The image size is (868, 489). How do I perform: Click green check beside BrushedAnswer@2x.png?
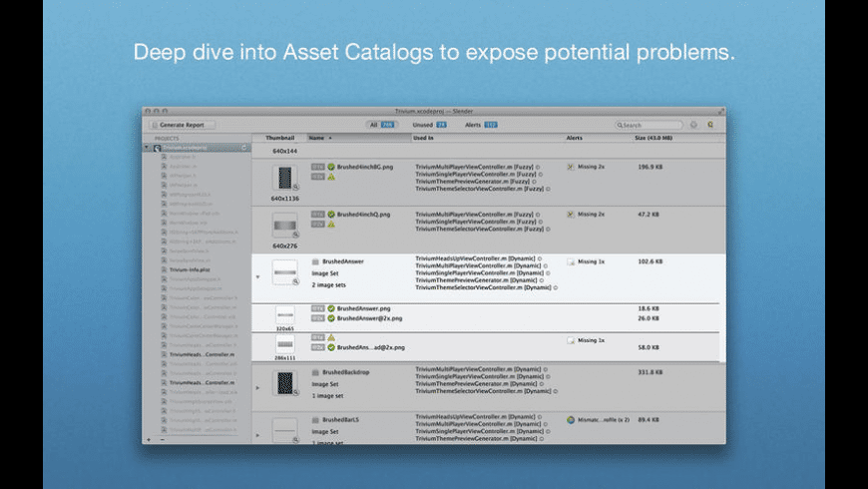tap(331, 318)
